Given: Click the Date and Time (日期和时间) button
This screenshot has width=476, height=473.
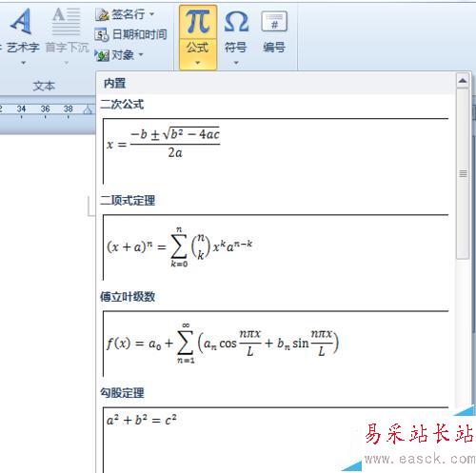Looking at the screenshot, I should pyautogui.click(x=130, y=34).
